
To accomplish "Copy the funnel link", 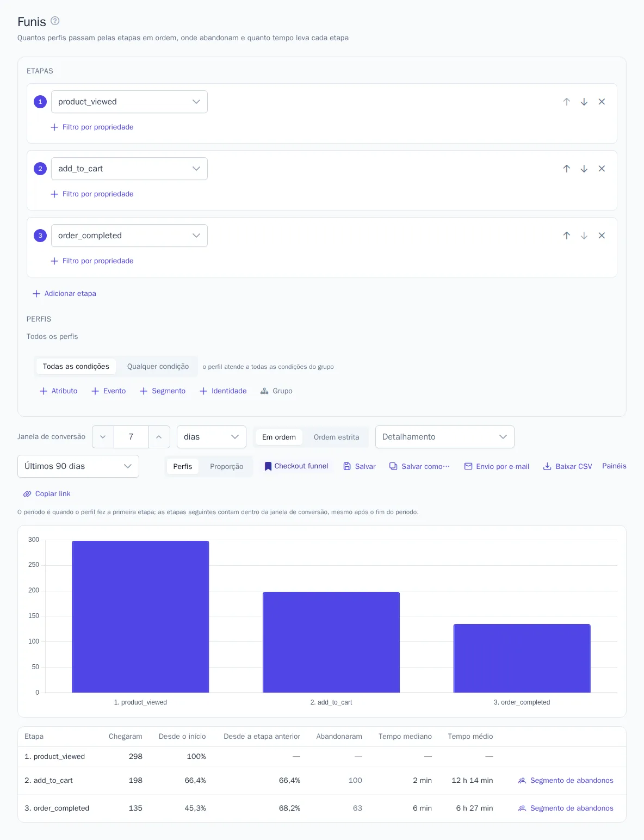I will pos(47,494).
